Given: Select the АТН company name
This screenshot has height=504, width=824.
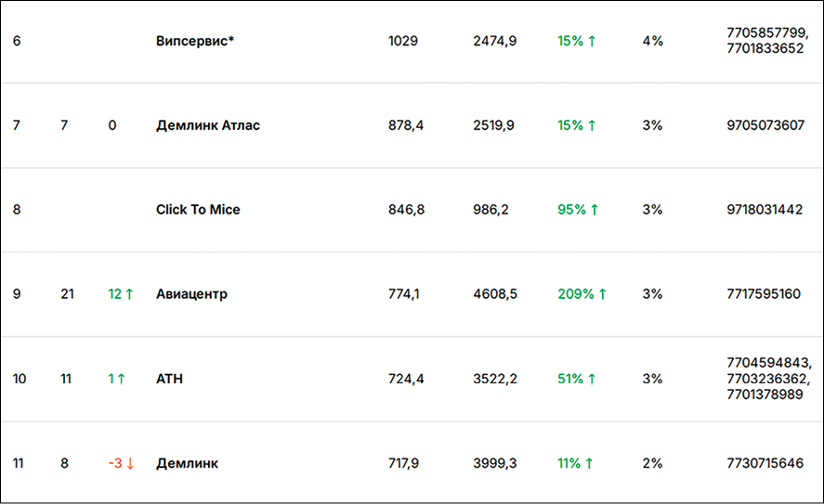Looking at the screenshot, I should coord(169,379).
